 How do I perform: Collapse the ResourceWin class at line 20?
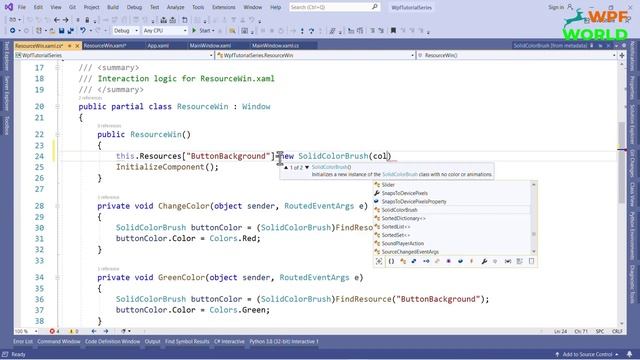point(57,107)
